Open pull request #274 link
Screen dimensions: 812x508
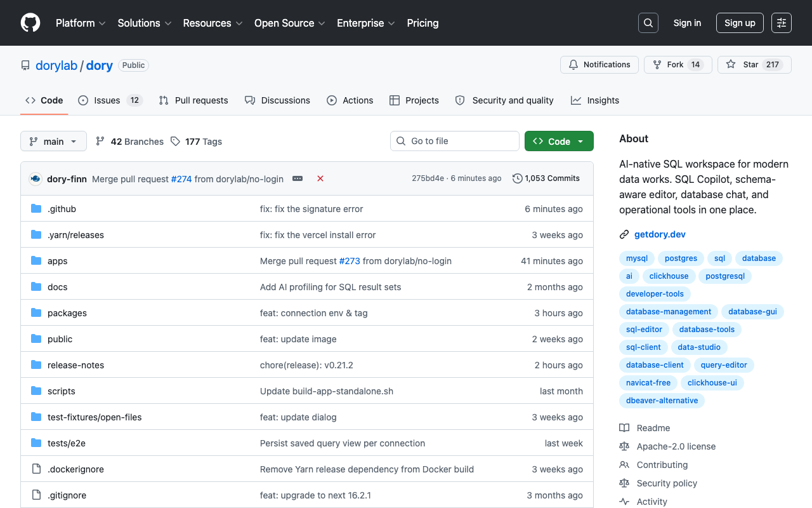(181, 179)
